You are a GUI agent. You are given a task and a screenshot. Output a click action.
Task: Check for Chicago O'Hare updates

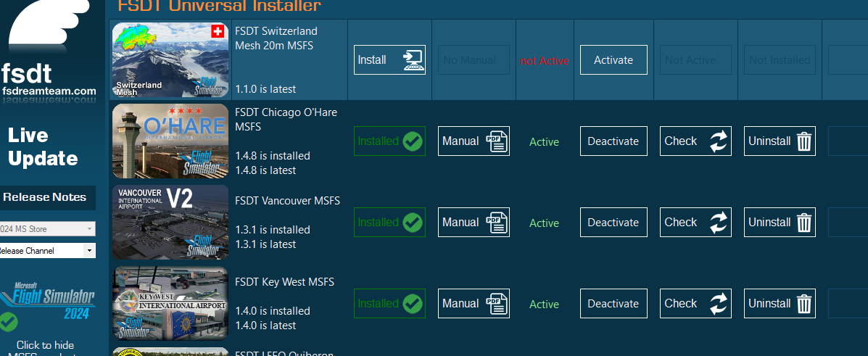pos(695,141)
